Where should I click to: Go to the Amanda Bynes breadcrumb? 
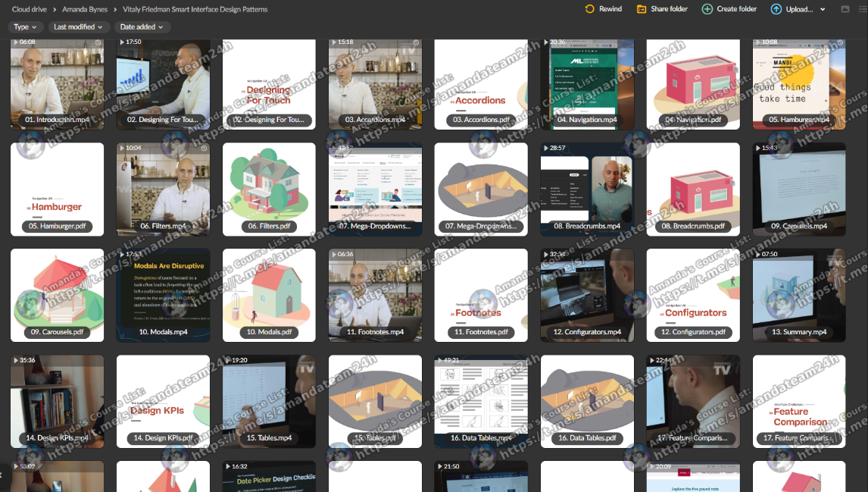click(x=85, y=9)
